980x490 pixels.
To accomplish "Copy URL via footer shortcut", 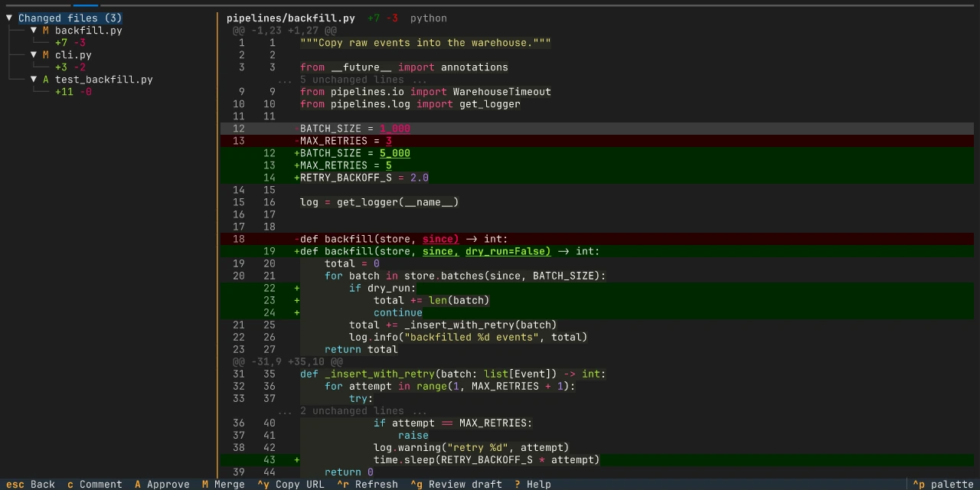I will tap(291, 484).
